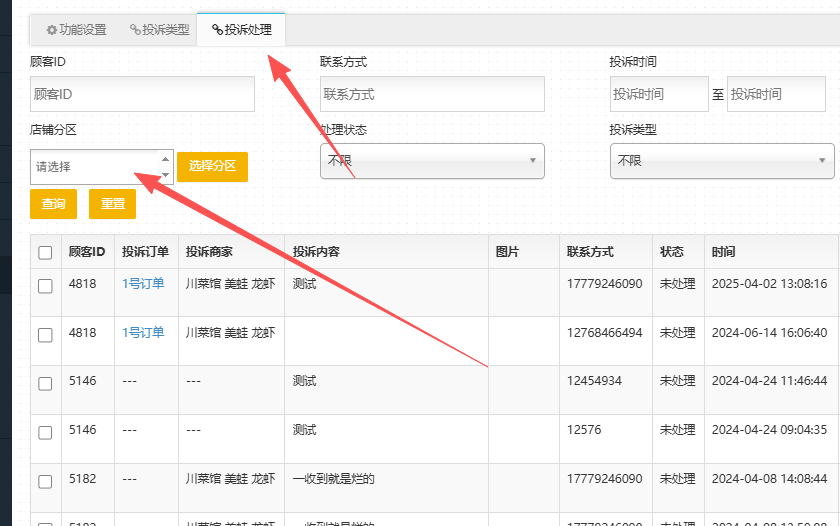This screenshot has height=526, width=840.
Task: Open the 投诉类型 filter dropdown
Action: (722, 161)
